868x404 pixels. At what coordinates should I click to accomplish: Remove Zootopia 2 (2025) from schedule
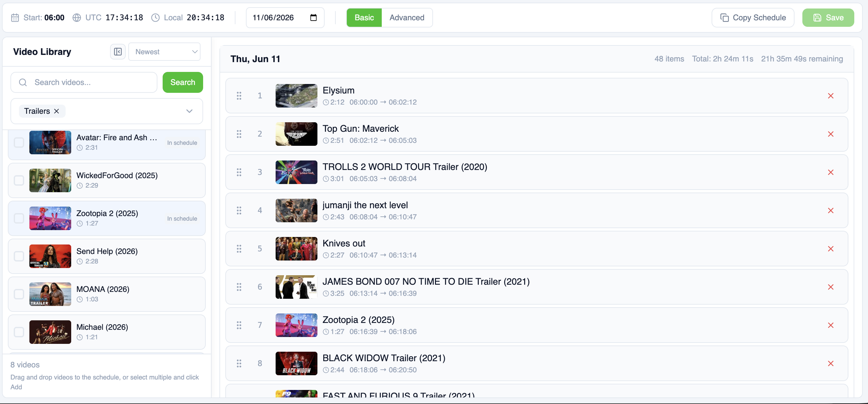pyautogui.click(x=830, y=325)
